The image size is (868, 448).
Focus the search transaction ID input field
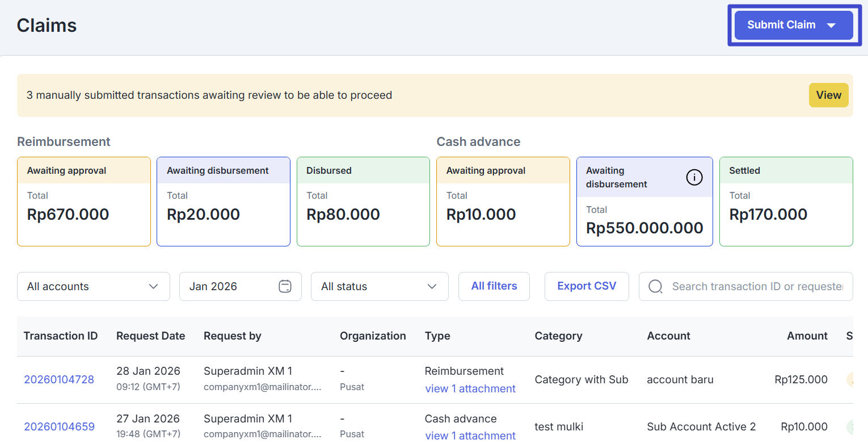[x=756, y=287]
